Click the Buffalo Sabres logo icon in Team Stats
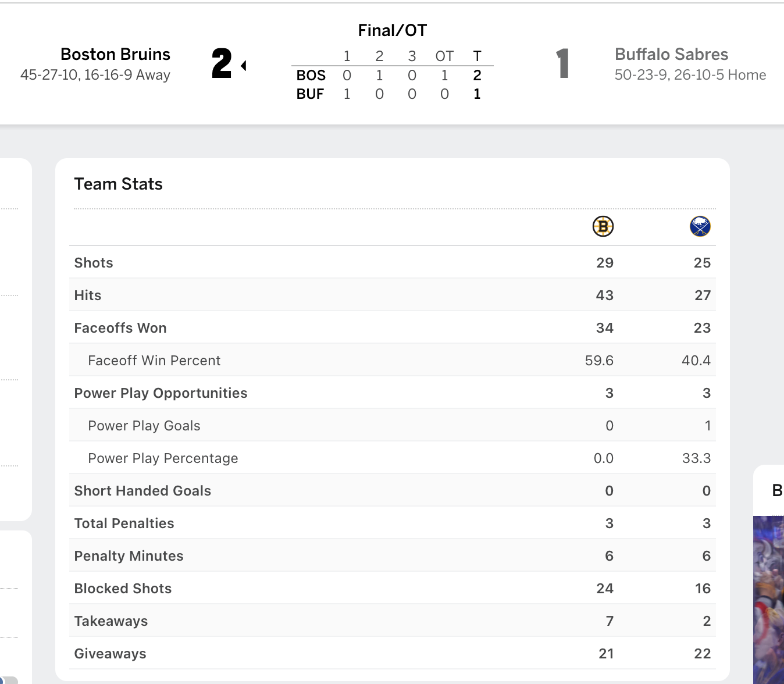 coord(700,226)
